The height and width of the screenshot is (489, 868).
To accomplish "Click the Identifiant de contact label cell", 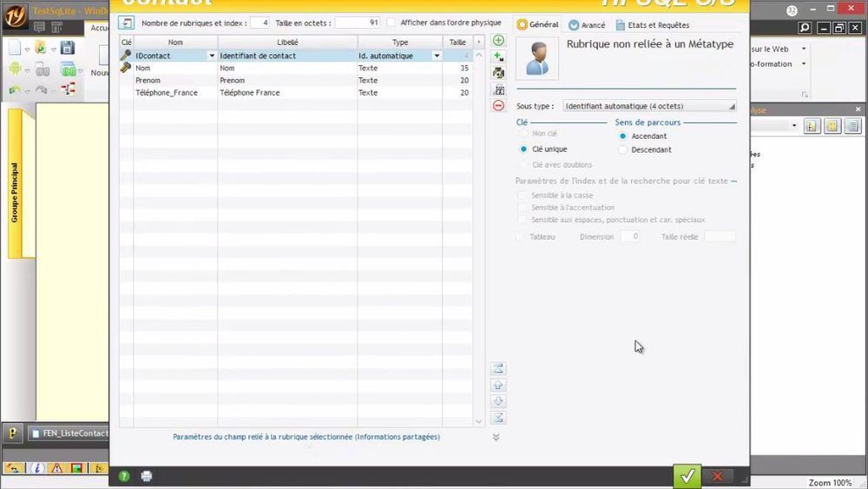I will coord(287,56).
